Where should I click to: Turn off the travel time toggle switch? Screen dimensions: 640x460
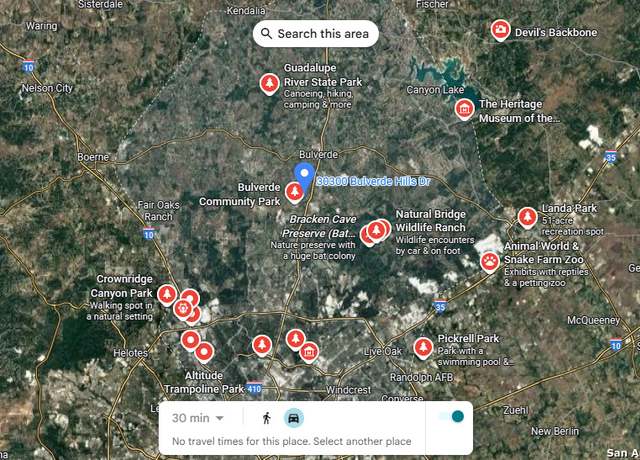pos(452,416)
